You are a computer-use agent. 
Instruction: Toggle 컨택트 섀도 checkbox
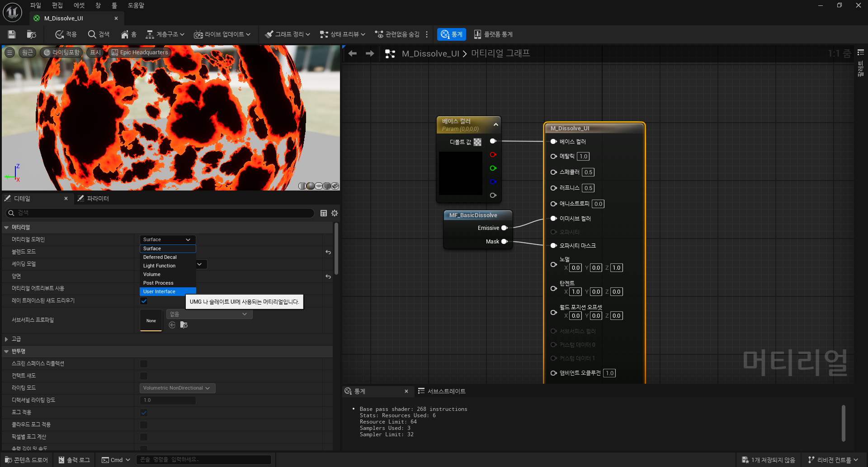point(144,376)
